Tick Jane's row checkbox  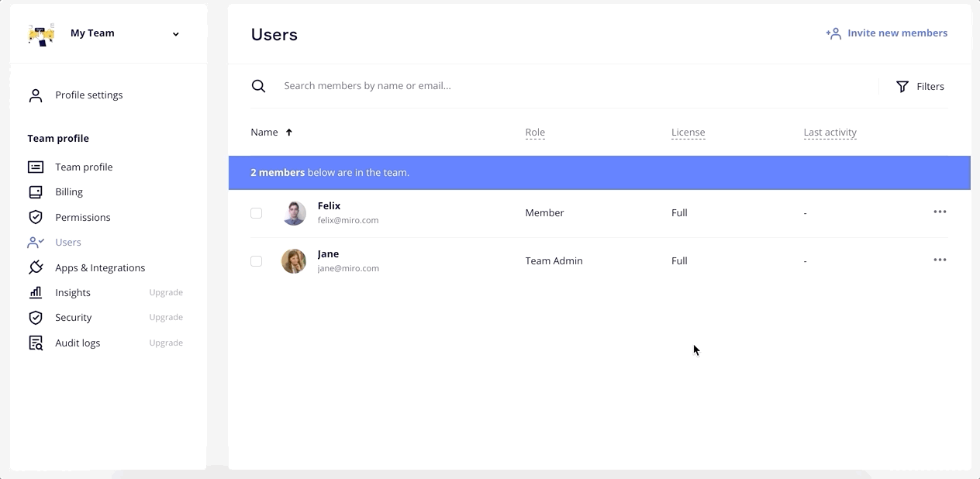coord(256,261)
